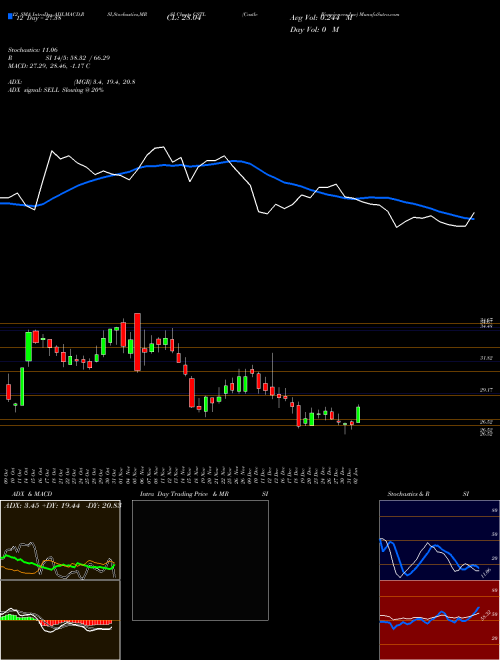Screen dimensions: 500x660
Task: Select the 'CL: 28.04' closing price text
Action: [x=184, y=18]
